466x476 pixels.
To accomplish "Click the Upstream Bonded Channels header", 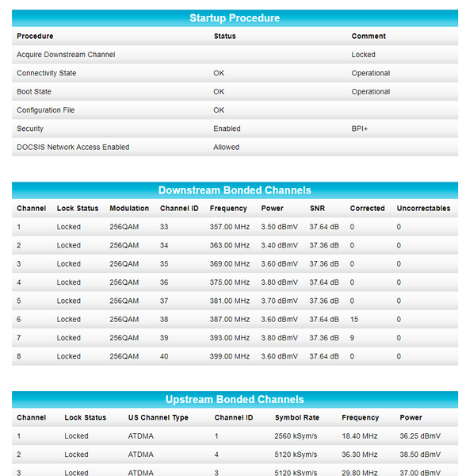I will click(235, 399).
